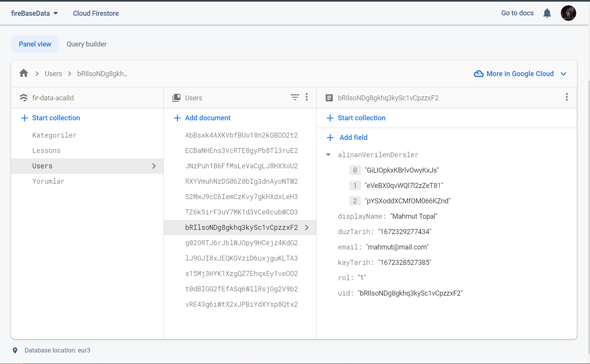Click Add field button
590x364 pixels.
[354, 138]
